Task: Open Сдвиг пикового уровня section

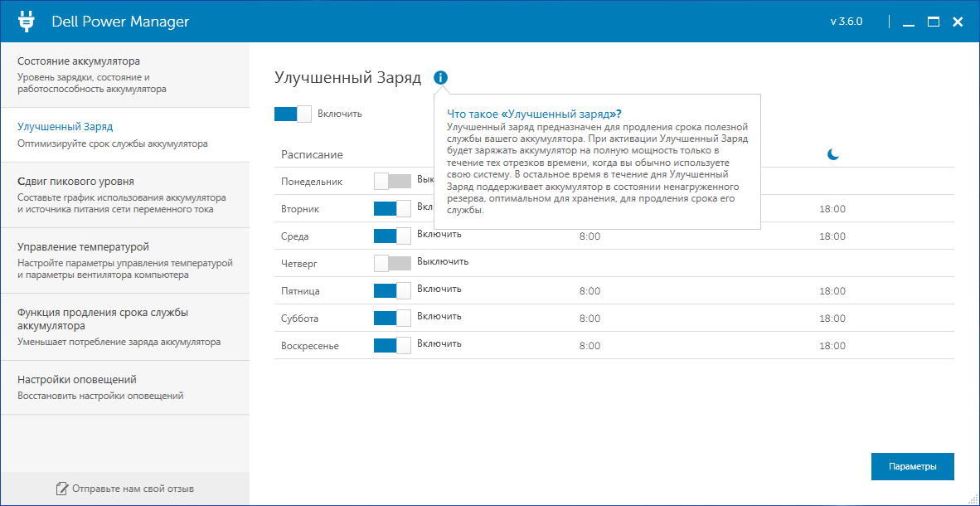Action: pyautogui.click(x=125, y=195)
